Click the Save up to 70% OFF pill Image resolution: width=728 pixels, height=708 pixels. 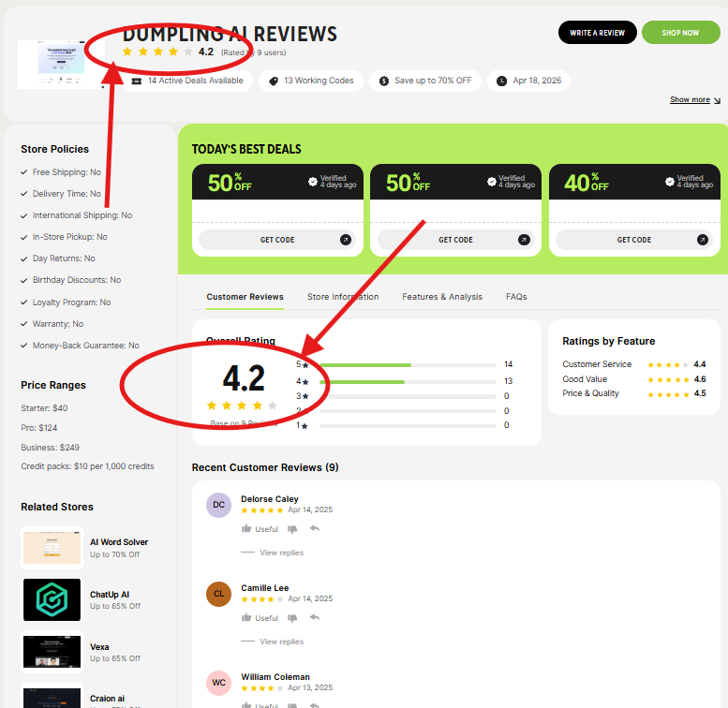click(425, 81)
